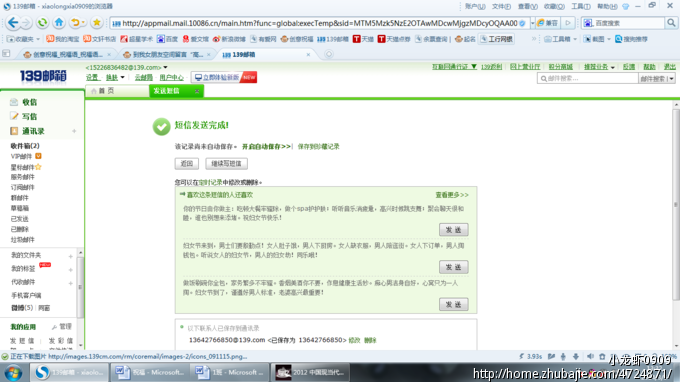The width and height of the screenshot is (680, 382).
Task: Open 收件箱(2) folder
Action: point(25,146)
